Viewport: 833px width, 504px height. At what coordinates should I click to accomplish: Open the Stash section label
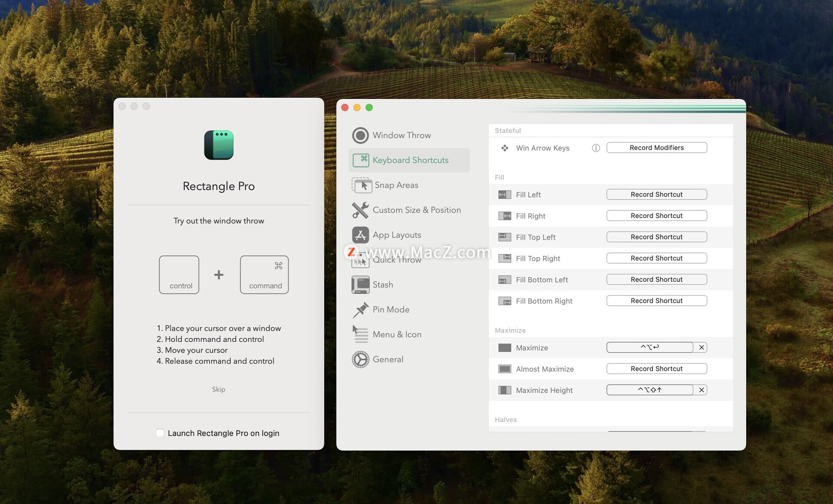pos(383,285)
